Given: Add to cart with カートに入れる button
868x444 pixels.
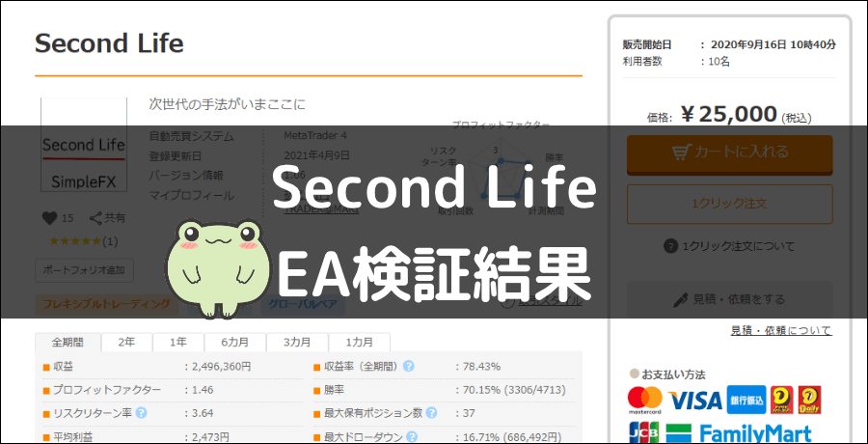Looking at the screenshot, I should [730, 153].
